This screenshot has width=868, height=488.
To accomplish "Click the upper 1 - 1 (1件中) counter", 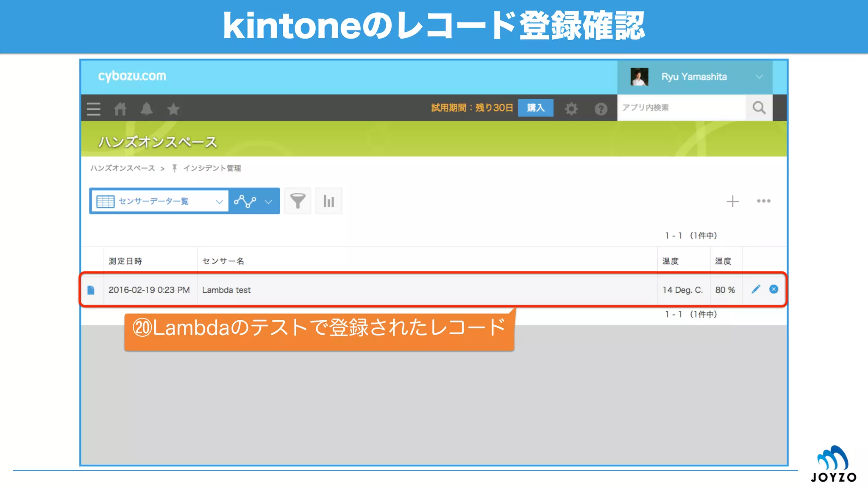I will pyautogui.click(x=691, y=236).
